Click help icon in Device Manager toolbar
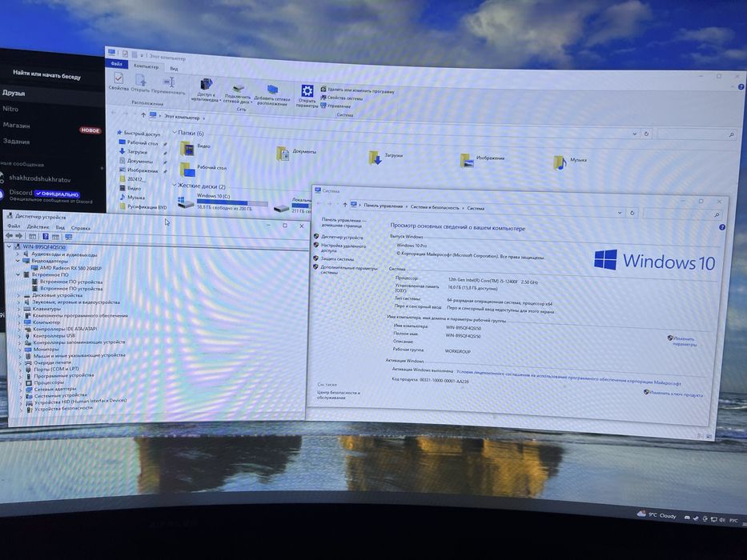 pos(46,236)
